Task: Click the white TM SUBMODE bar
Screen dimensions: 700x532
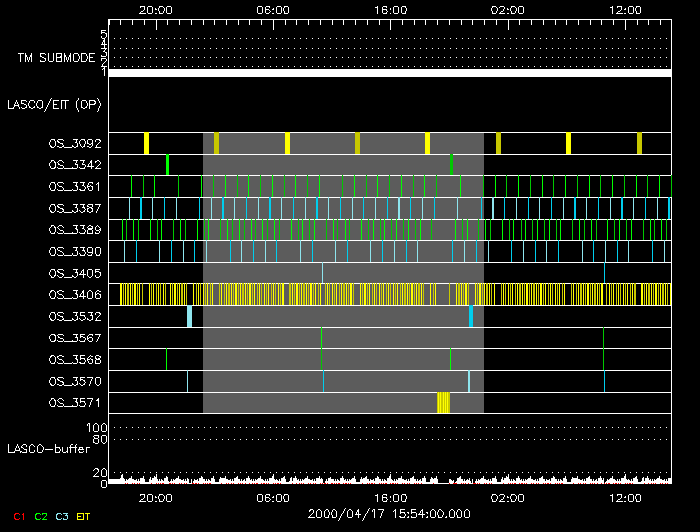Action: click(x=389, y=73)
